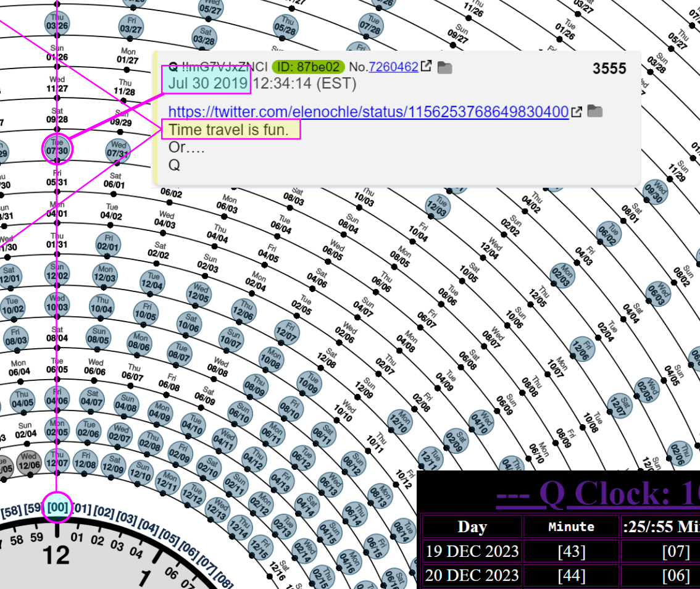Select the Sun 12/02 date node
This screenshot has width=700, height=589.
click(x=57, y=274)
